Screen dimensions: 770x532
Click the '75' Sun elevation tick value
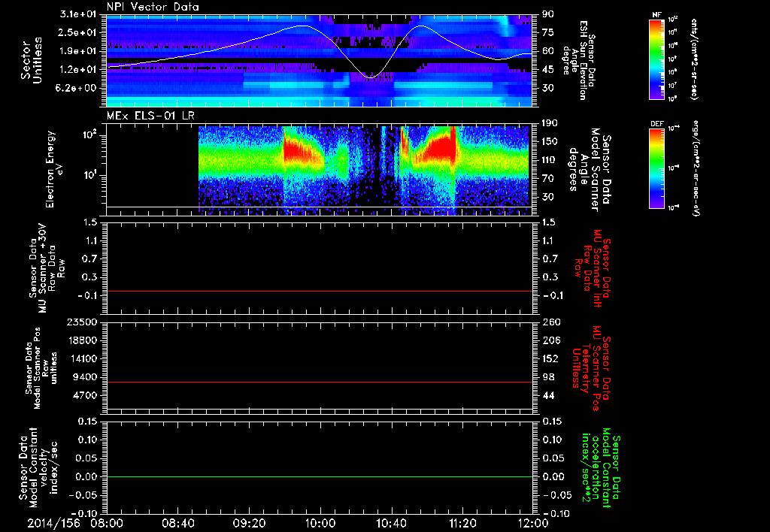click(548, 32)
